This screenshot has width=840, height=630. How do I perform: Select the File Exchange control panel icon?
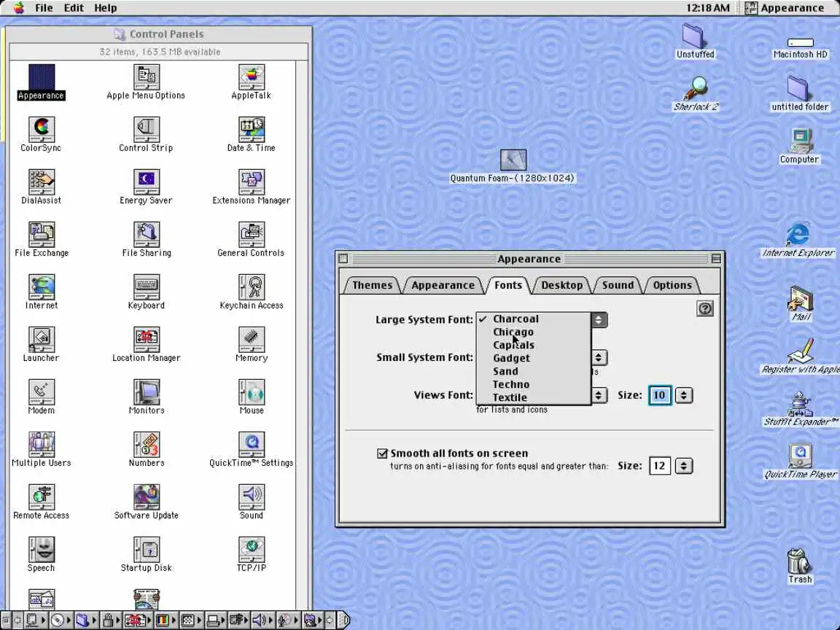point(42,236)
